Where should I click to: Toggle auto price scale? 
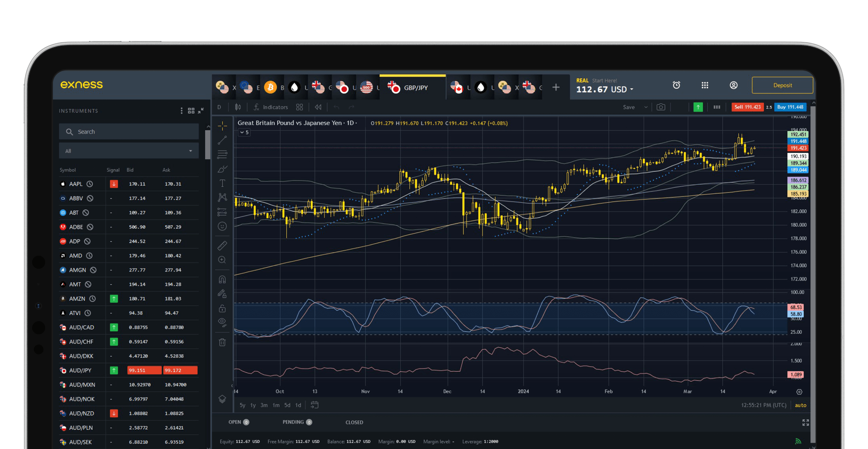click(x=801, y=405)
